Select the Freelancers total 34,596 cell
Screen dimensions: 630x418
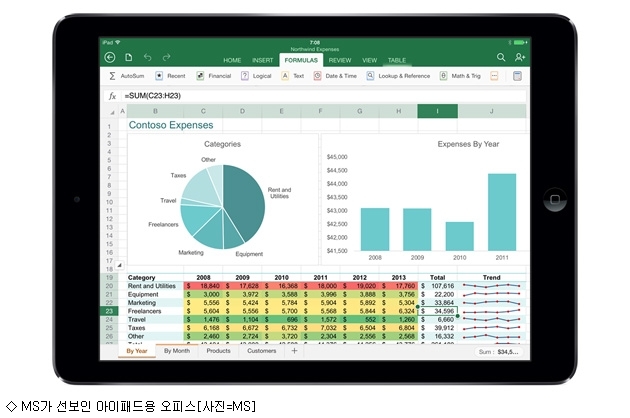[x=438, y=311]
